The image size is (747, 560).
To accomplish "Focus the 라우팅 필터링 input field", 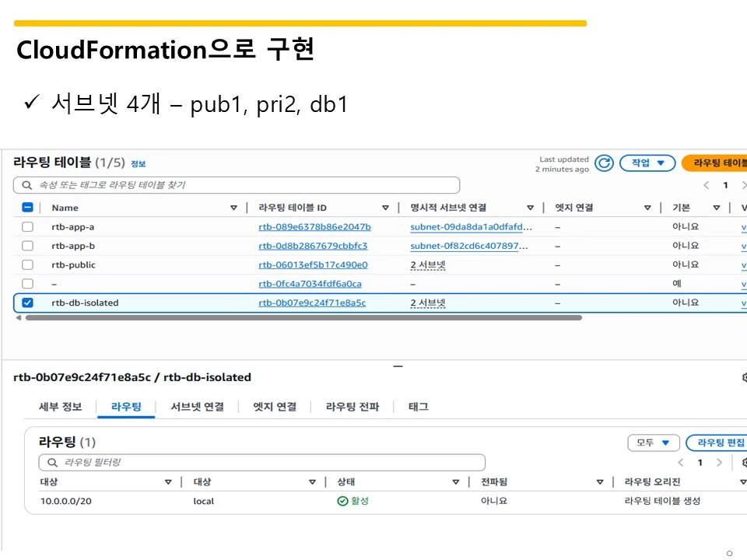I will click(x=261, y=462).
